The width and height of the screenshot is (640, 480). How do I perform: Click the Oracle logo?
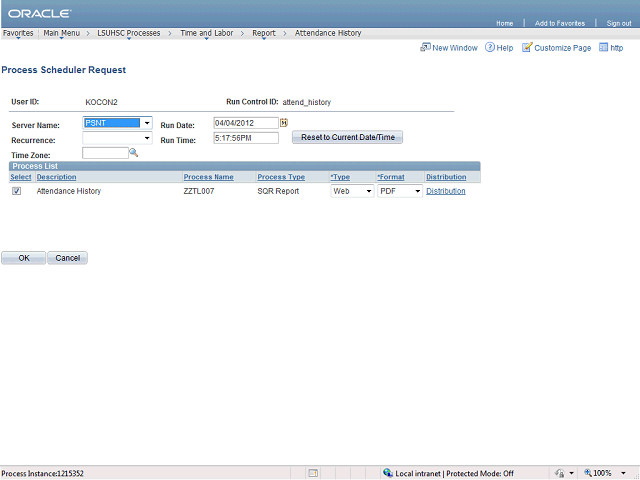(x=40, y=13)
